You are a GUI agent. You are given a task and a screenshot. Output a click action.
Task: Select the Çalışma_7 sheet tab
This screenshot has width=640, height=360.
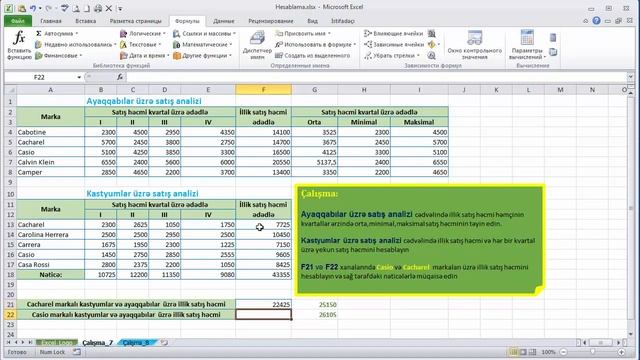tap(98, 342)
